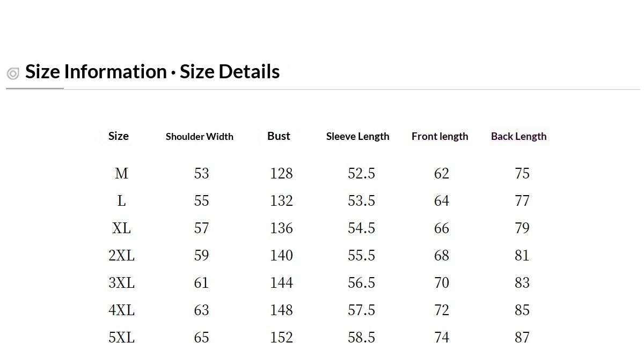Screen dimensions: 644x350
Task: Click the circular icon beside Size Information
Action: 13,73
